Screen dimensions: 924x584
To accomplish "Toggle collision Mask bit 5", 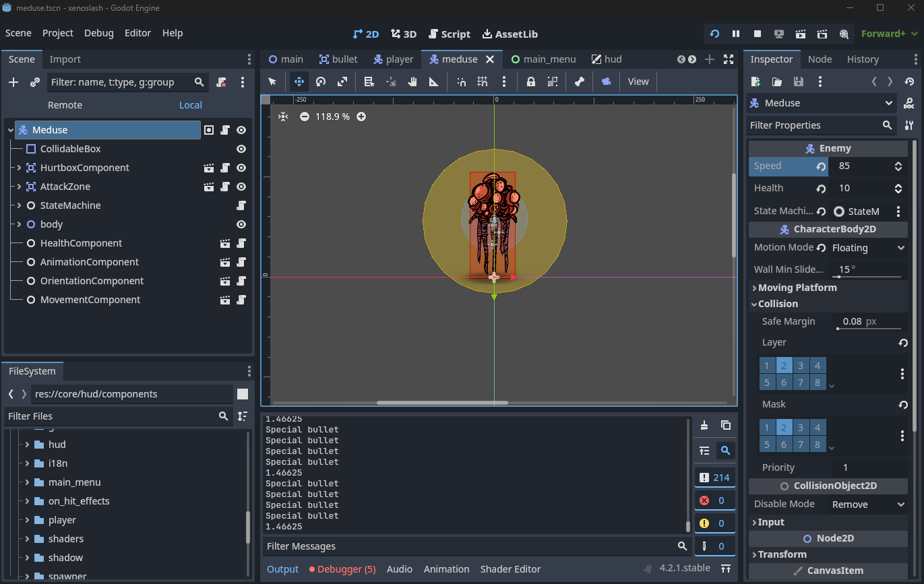I will [767, 445].
